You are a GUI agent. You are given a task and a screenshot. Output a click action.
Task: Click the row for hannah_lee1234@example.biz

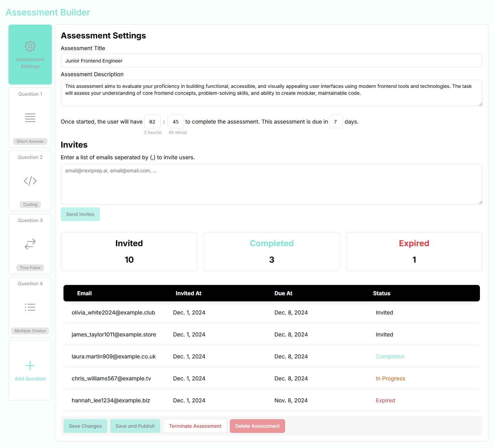272,400
